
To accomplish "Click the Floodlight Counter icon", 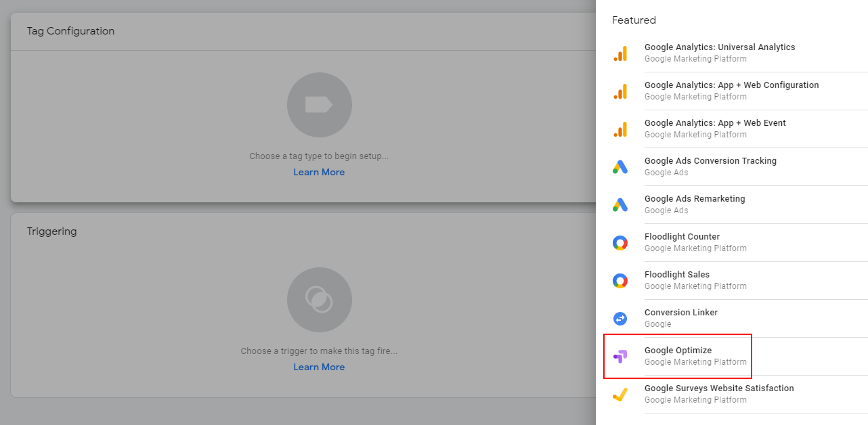I will click(x=620, y=243).
